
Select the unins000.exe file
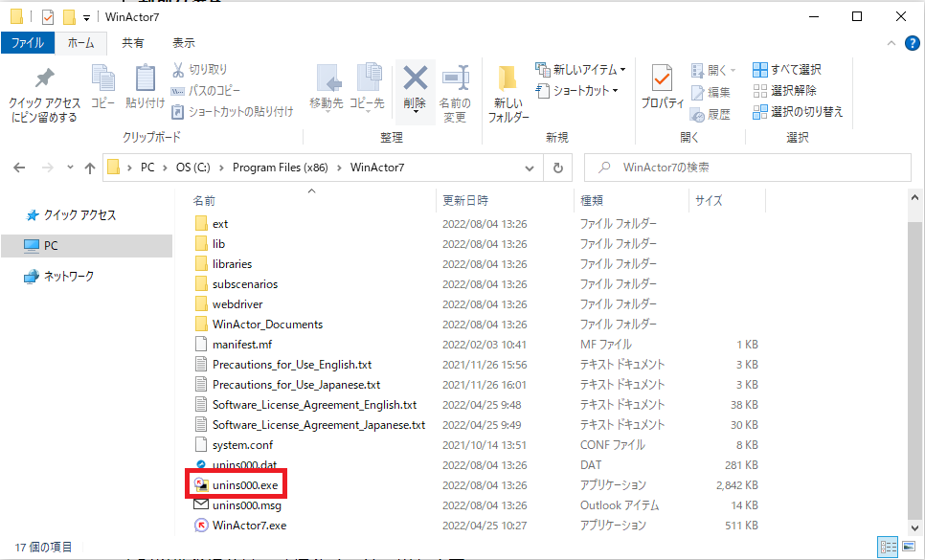click(x=245, y=485)
